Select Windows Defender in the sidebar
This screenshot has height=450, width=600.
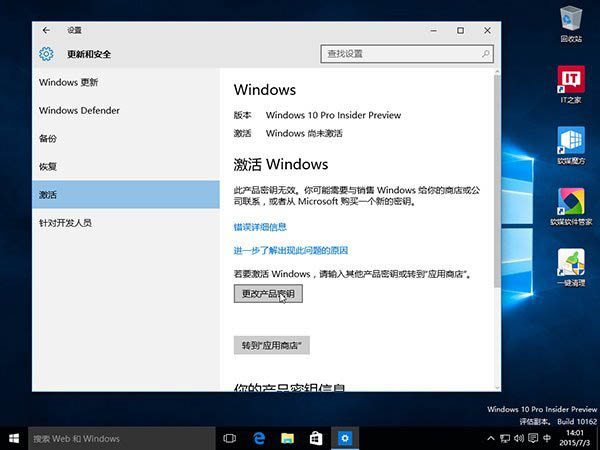[80, 110]
